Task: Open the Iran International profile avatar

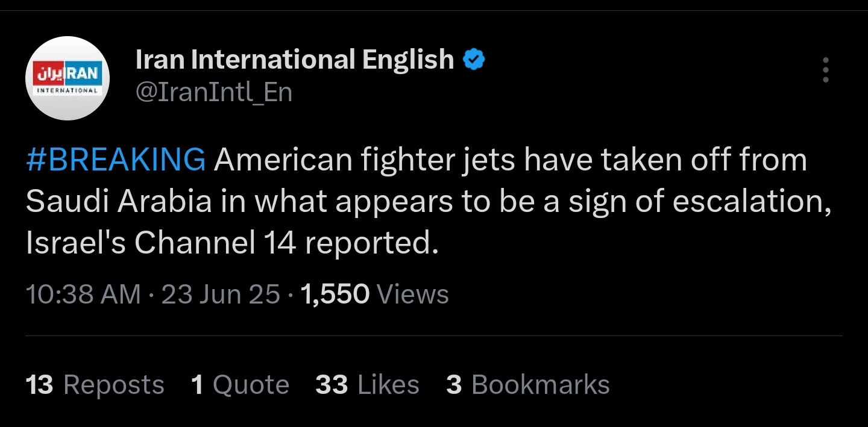Action: tap(68, 78)
